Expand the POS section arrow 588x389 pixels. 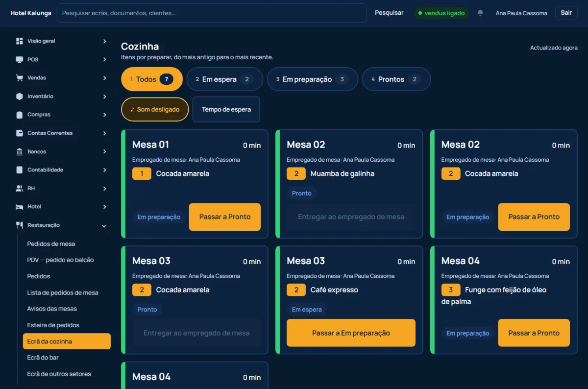pyautogui.click(x=104, y=60)
